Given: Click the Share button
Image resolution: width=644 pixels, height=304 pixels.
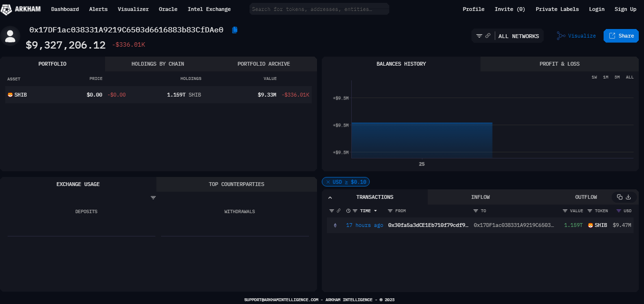Looking at the screenshot, I should click(621, 36).
